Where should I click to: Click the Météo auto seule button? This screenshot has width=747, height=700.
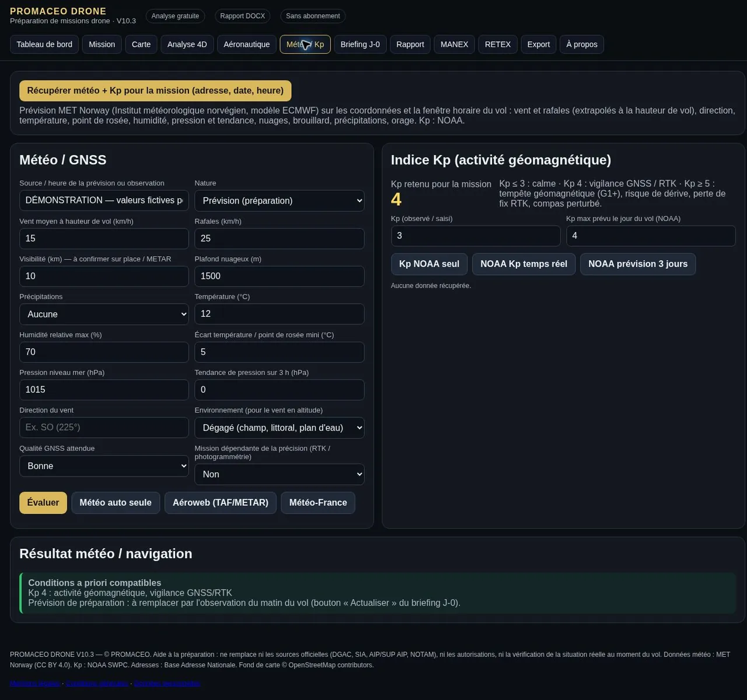click(116, 503)
